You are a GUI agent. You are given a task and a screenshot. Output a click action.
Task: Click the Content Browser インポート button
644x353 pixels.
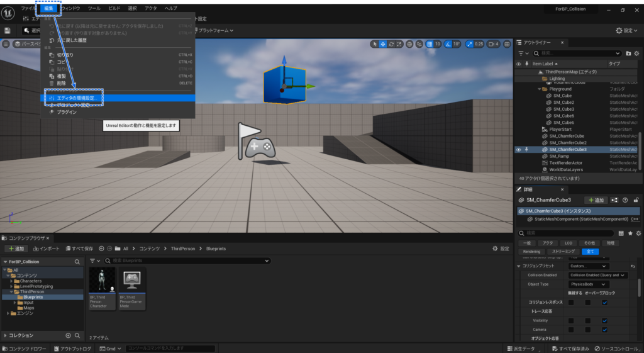[x=46, y=249]
